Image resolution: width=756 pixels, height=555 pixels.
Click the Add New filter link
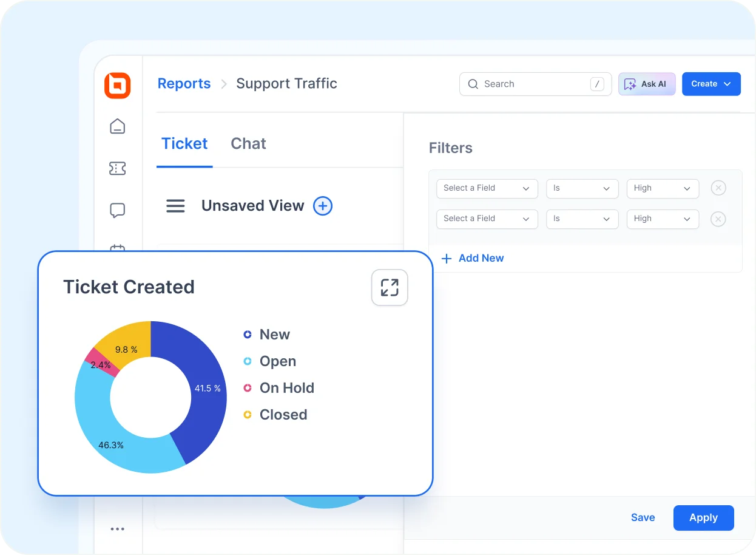[x=473, y=258]
